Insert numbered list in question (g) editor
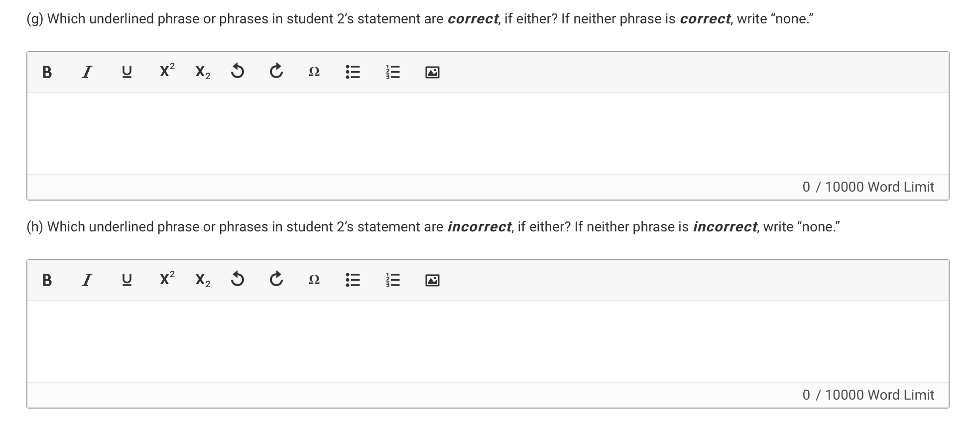The image size is (980, 424). tap(393, 72)
